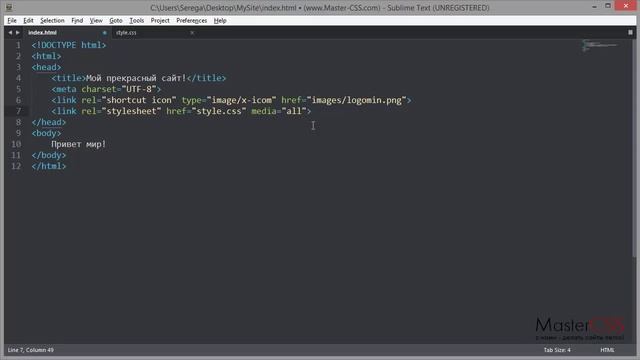640x360 pixels.
Task: Open the Tools menu
Action: coord(137,20)
